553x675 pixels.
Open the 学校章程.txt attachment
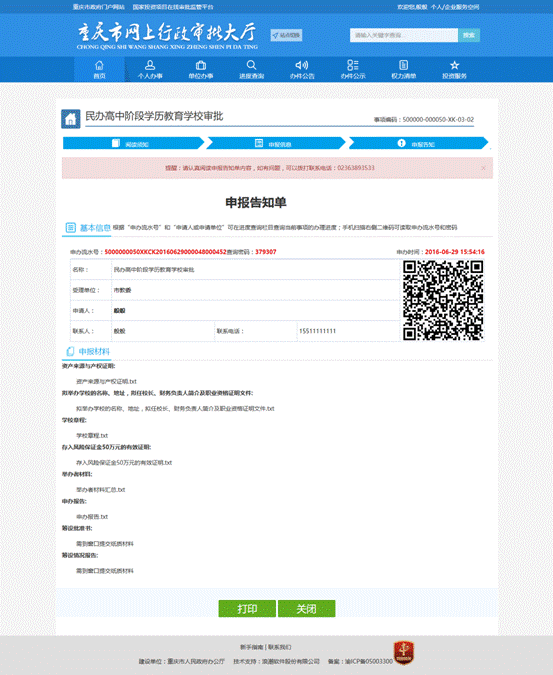pyautogui.click(x=92, y=436)
